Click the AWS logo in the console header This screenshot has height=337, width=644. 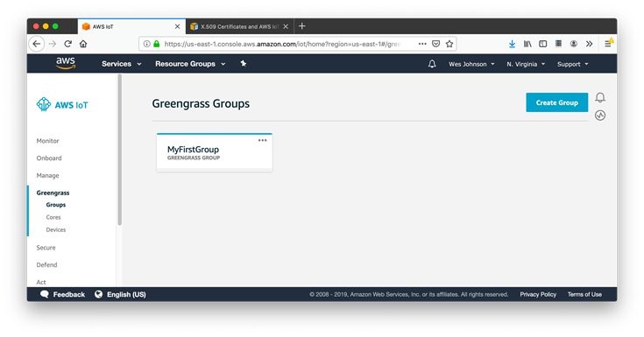pos(66,63)
